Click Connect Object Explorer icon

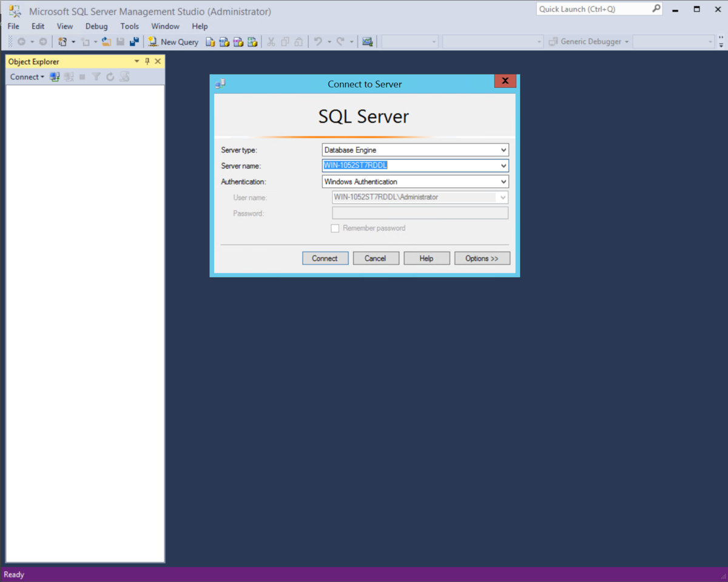coord(55,77)
